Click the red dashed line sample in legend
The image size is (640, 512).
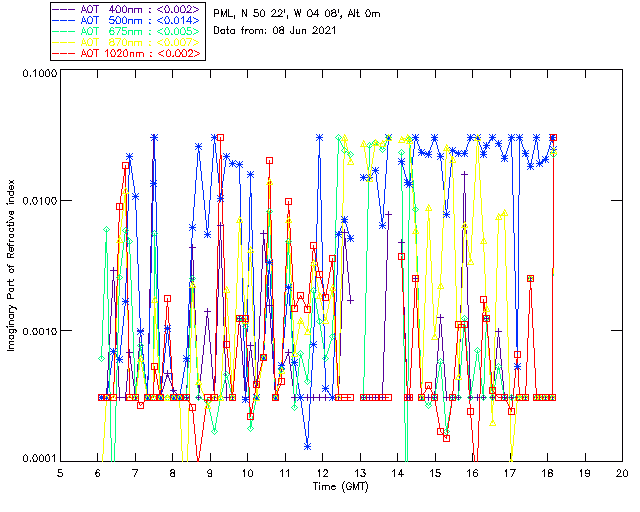(x=64, y=53)
